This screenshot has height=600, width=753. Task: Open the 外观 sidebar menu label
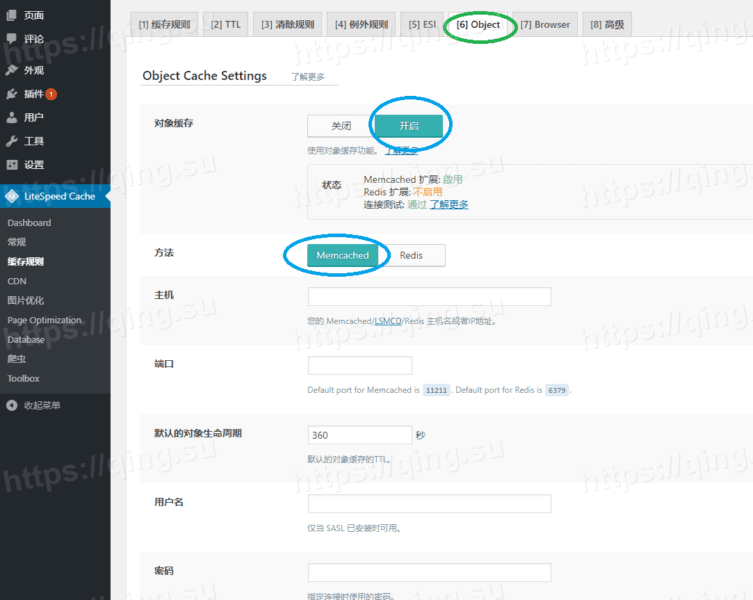click(34, 70)
